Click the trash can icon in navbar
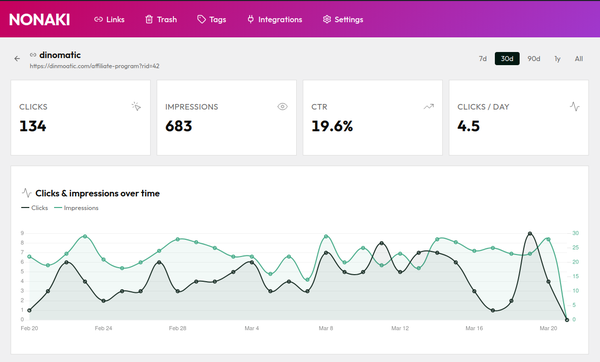600x362 pixels. [x=149, y=20]
